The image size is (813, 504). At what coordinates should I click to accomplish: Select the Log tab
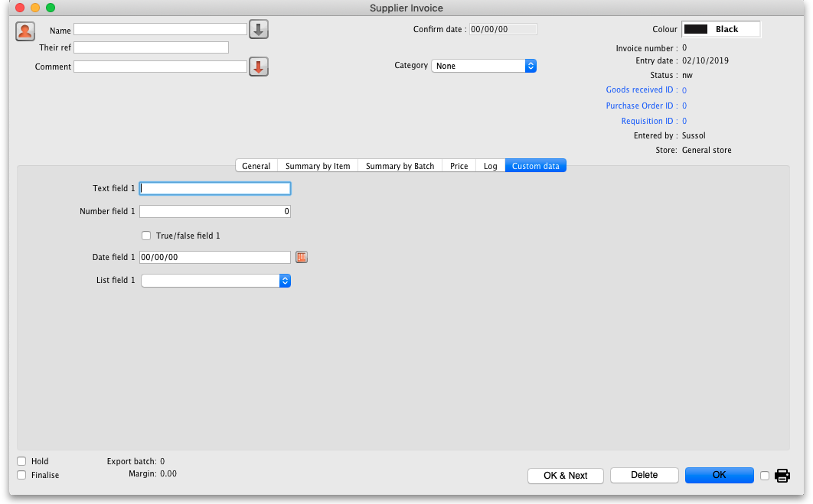490,166
